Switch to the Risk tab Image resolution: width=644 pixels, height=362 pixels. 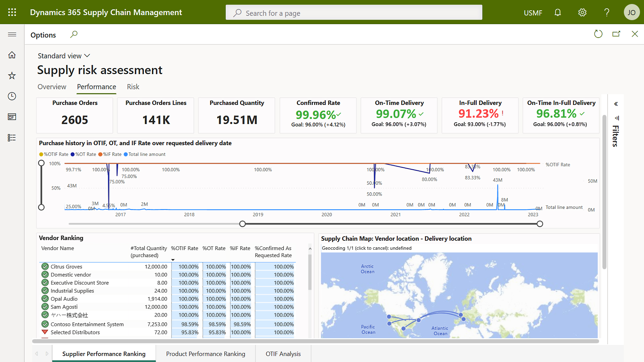(x=133, y=87)
